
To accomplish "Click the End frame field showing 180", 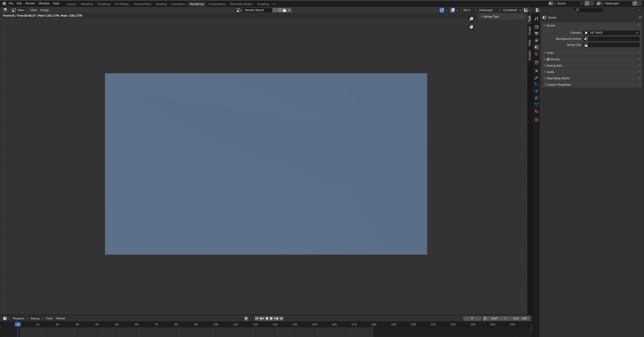I will [520, 319].
